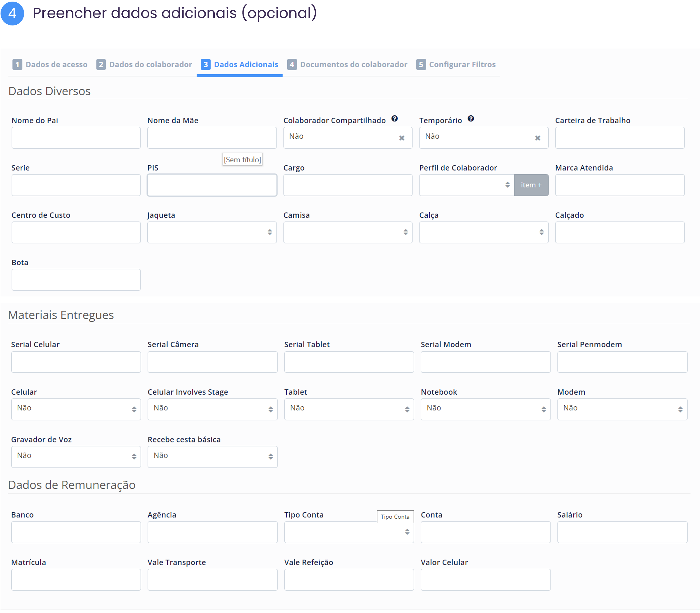Viewport: 700px width, 613px height.
Task: Click the Cargo input field
Action: [x=347, y=185]
